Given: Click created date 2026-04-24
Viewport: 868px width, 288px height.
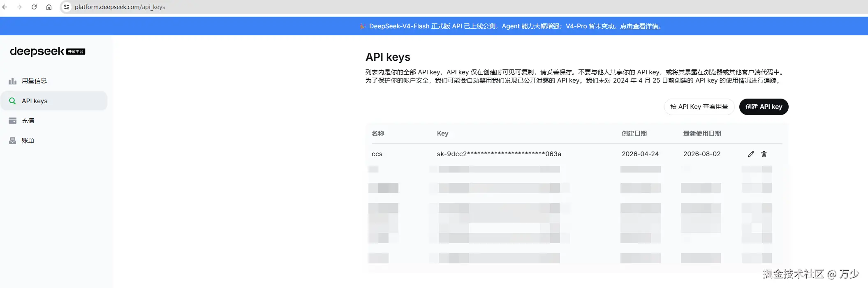Looking at the screenshot, I should click(x=640, y=154).
